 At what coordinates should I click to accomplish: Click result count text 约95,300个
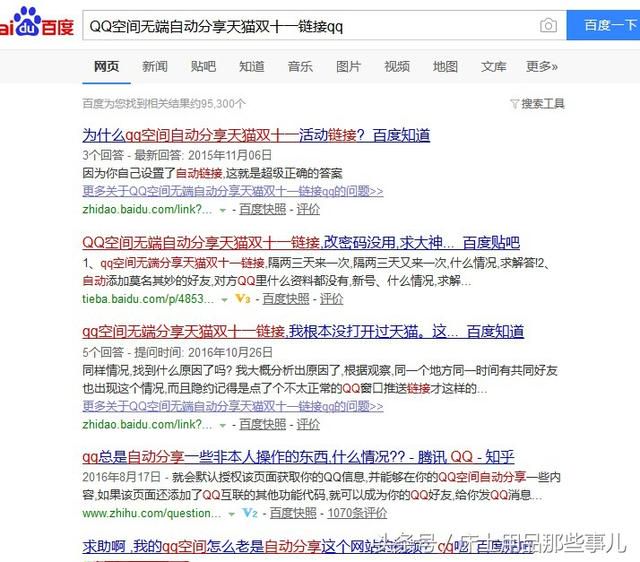point(164,104)
